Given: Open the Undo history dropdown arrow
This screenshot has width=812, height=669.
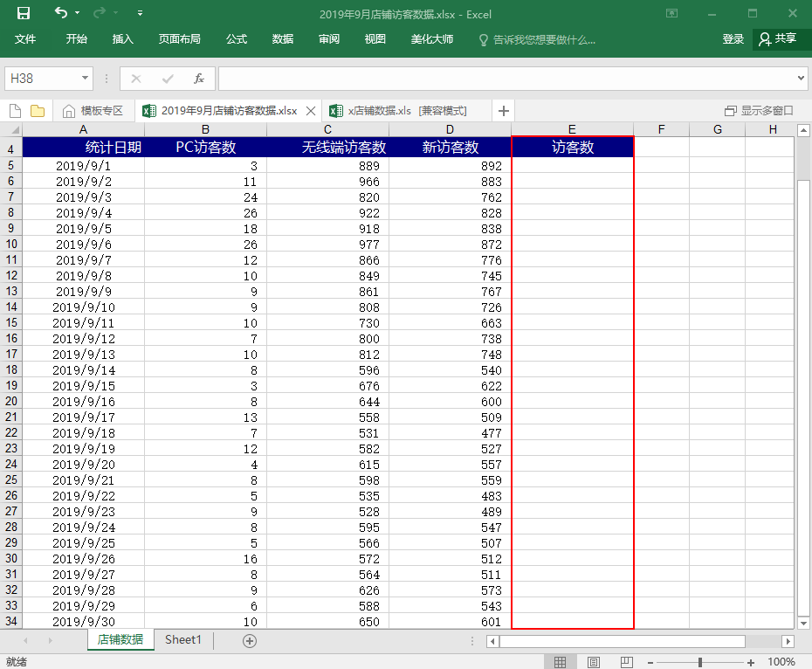Looking at the screenshot, I should point(77,13).
